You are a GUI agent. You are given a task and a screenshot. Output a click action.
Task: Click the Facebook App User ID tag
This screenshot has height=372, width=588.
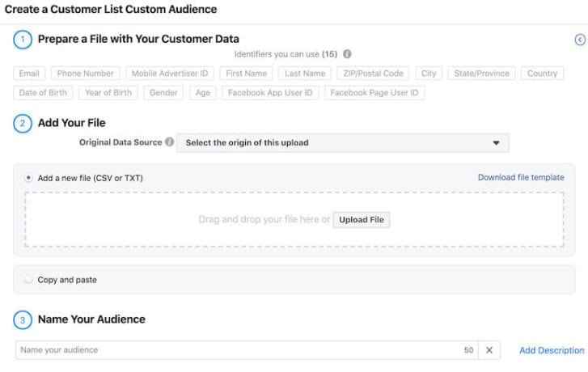pyautogui.click(x=270, y=93)
